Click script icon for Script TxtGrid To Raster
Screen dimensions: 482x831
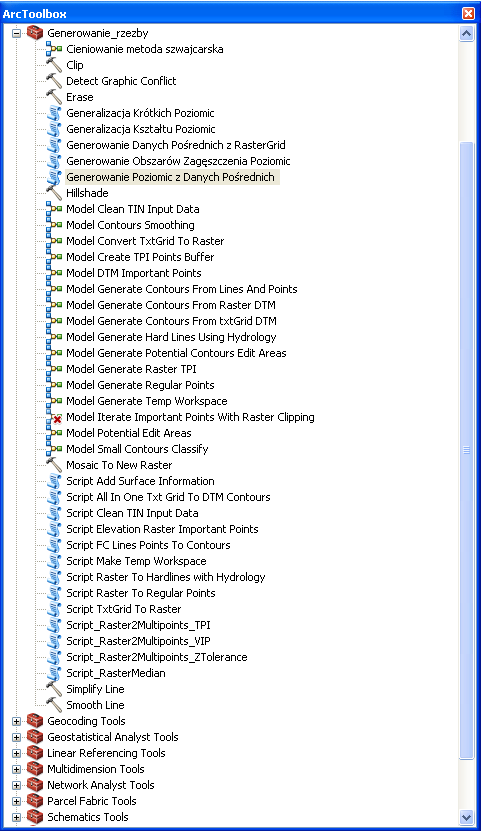[x=54, y=609]
